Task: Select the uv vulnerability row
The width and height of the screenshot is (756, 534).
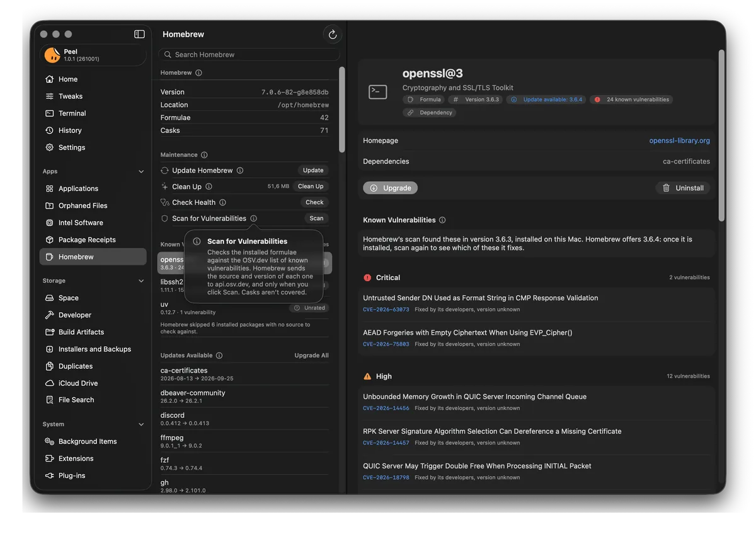Action: point(244,308)
